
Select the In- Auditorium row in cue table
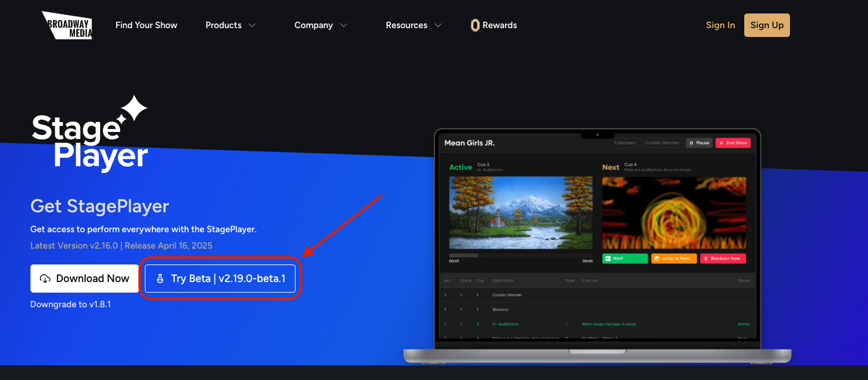point(597,324)
